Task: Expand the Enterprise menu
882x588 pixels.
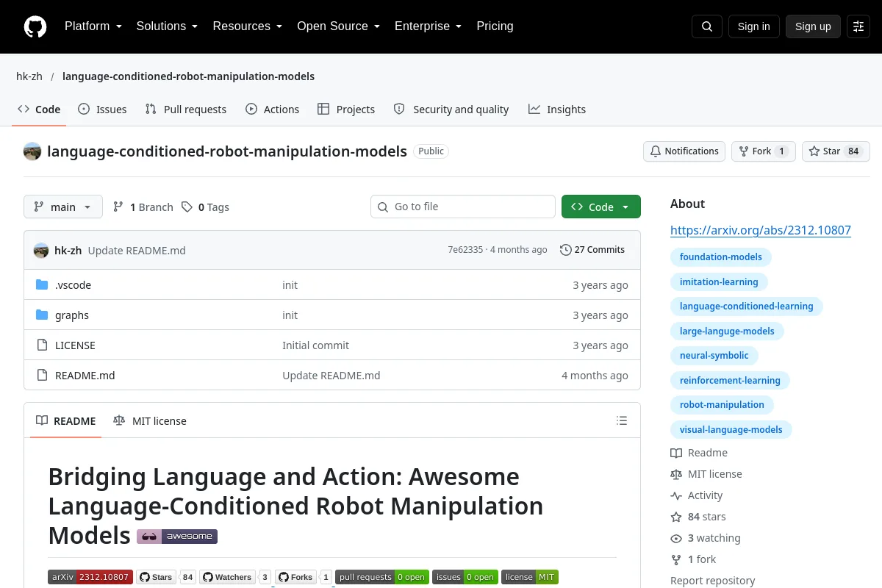Action: coord(429,26)
